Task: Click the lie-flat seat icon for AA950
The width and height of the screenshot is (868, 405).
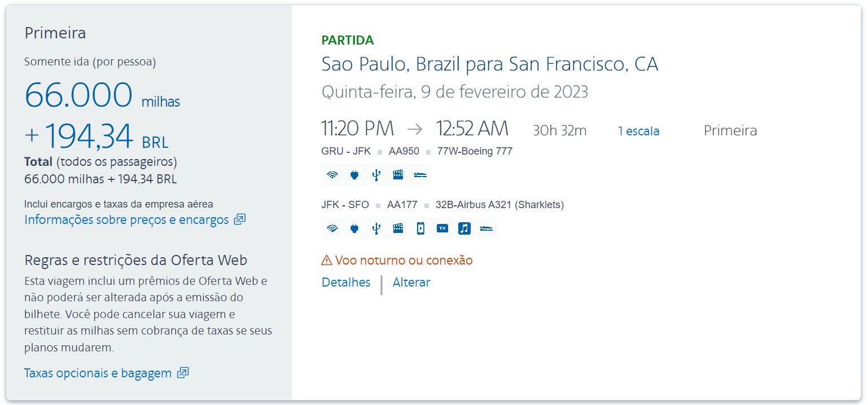Action: [420, 175]
